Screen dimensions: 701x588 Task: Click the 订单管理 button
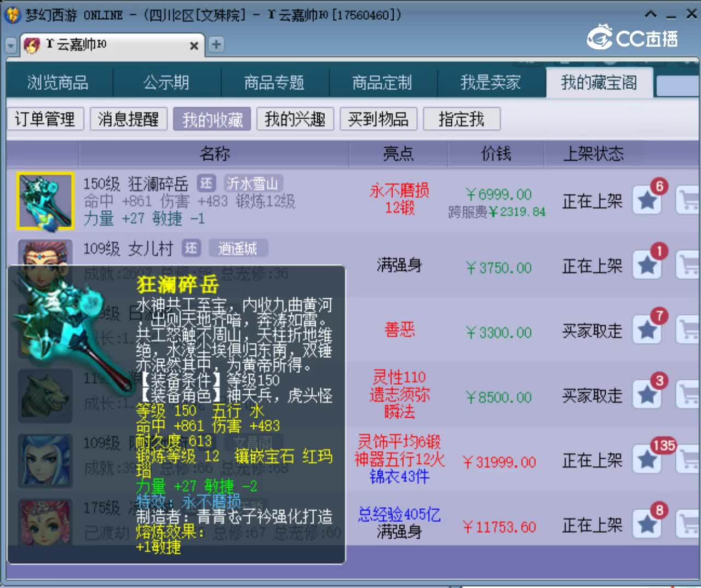[45, 119]
